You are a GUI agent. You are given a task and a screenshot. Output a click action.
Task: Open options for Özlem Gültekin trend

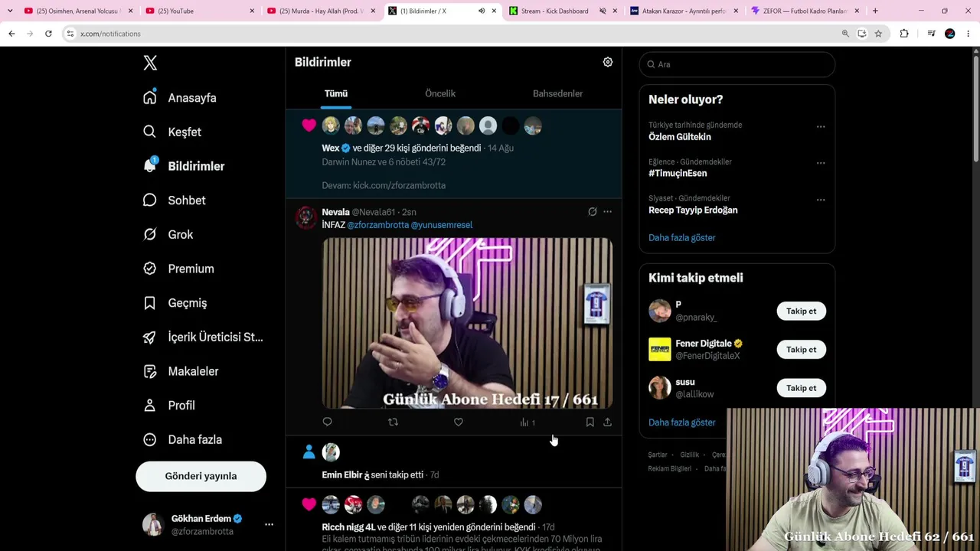pyautogui.click(x=821, y=126)
